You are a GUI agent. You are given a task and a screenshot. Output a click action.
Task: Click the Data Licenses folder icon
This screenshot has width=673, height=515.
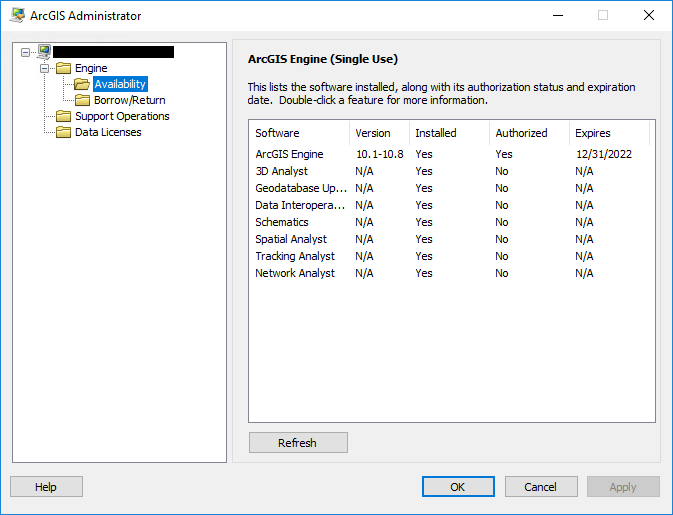click(x=64, y=132)
